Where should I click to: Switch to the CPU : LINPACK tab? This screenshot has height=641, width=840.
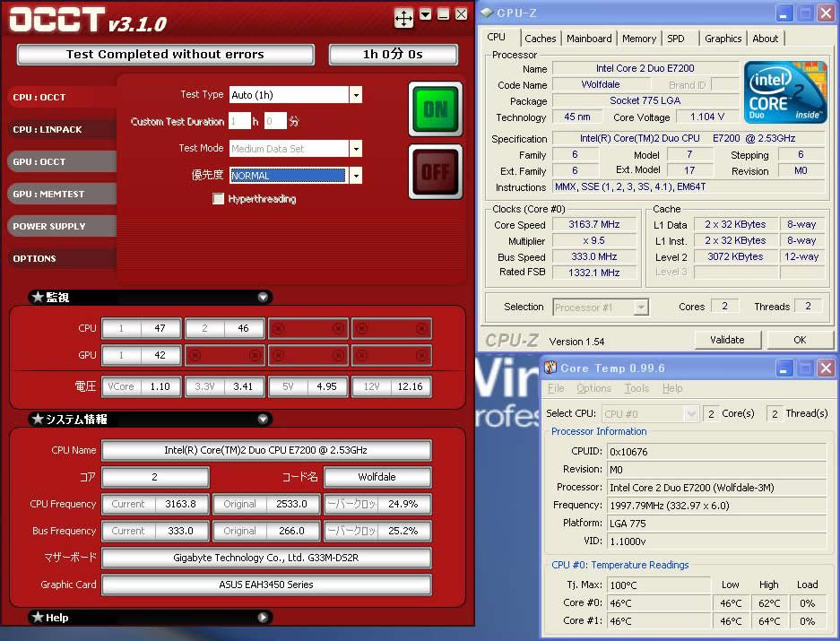[62, 129]
